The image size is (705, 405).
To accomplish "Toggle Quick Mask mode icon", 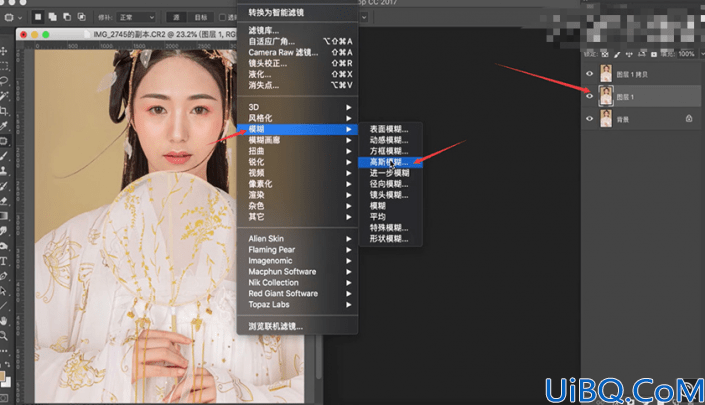I will (4, 398).
